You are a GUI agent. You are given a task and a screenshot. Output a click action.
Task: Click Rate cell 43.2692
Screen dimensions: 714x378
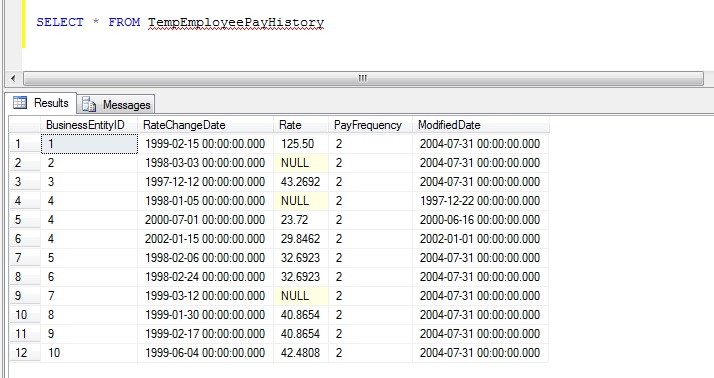tap(301, 182)
